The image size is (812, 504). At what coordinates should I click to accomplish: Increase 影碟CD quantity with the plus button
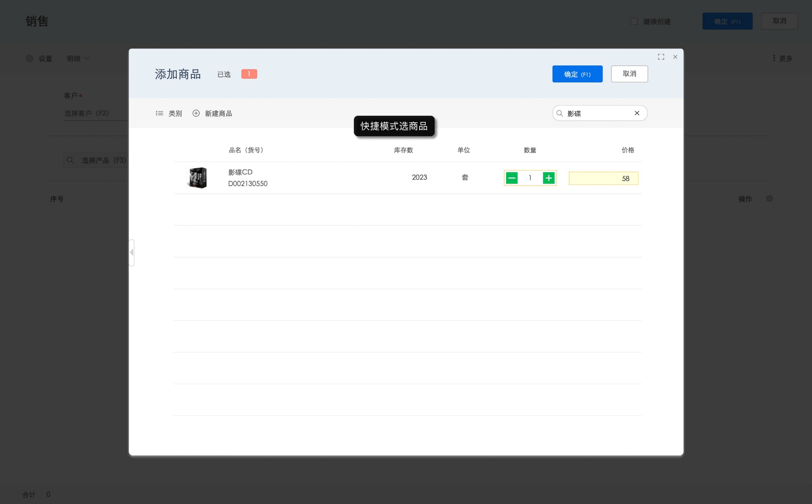548,178
